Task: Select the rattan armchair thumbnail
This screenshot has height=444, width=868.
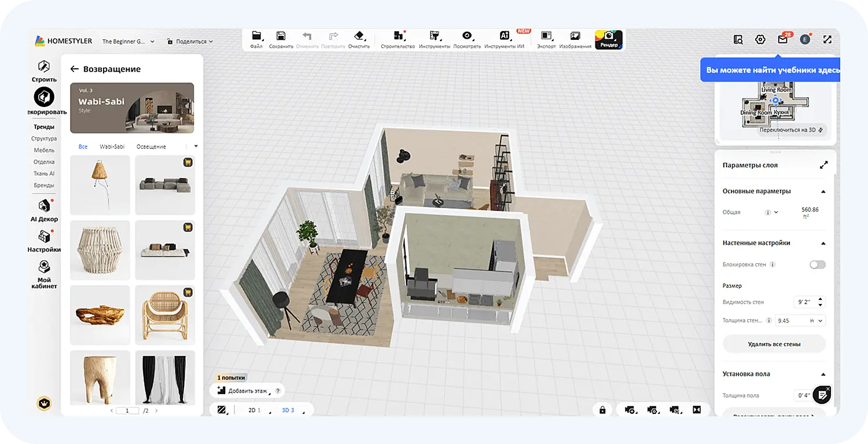Action: coord(165,315)
